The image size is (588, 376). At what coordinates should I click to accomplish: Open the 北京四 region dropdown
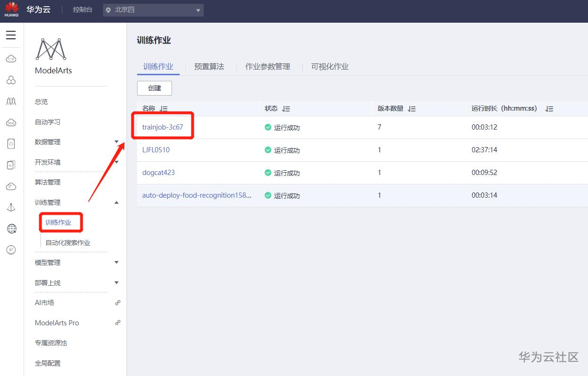pos(153,10)
